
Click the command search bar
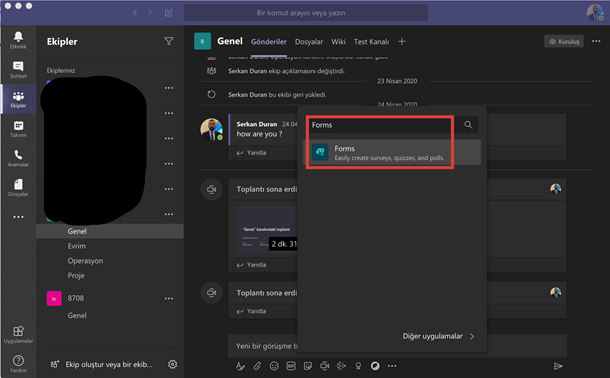pyautogui.click(x=305, y=13)
